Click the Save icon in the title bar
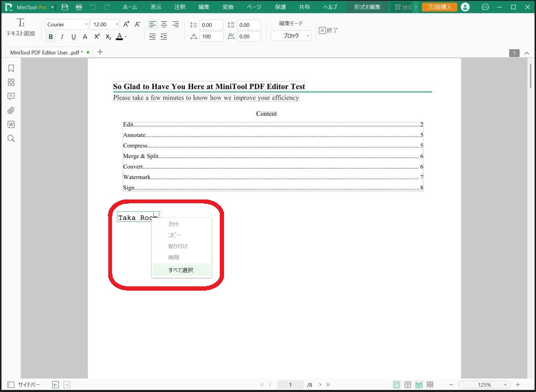This screenshot has width=536, height=392. 65,7
